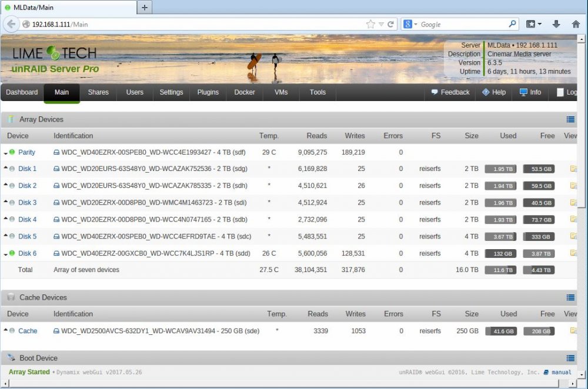
Task: Open the VMs tab
Action: tap(281, 92)
